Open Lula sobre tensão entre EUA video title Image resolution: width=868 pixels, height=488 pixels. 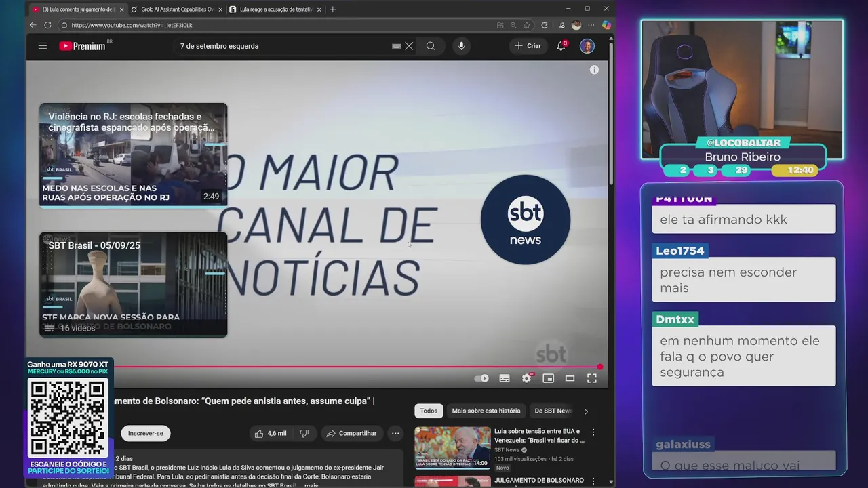point(539,436)
